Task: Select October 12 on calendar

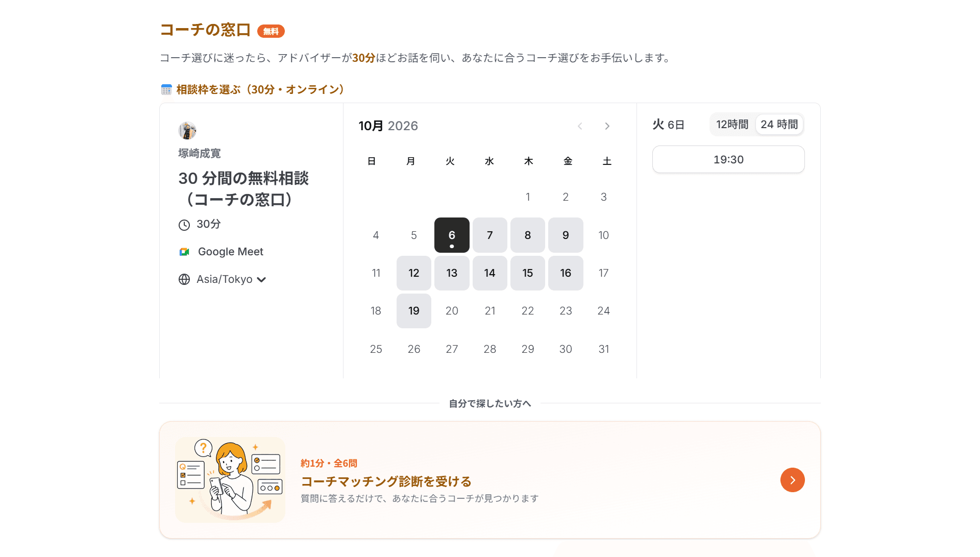Action: pyautogui.click(x=414, y=273)
